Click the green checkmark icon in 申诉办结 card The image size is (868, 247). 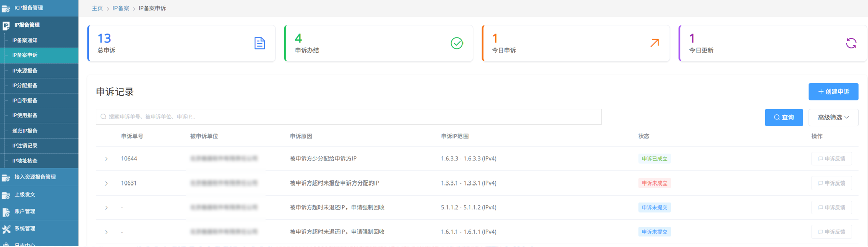(456, 43)
